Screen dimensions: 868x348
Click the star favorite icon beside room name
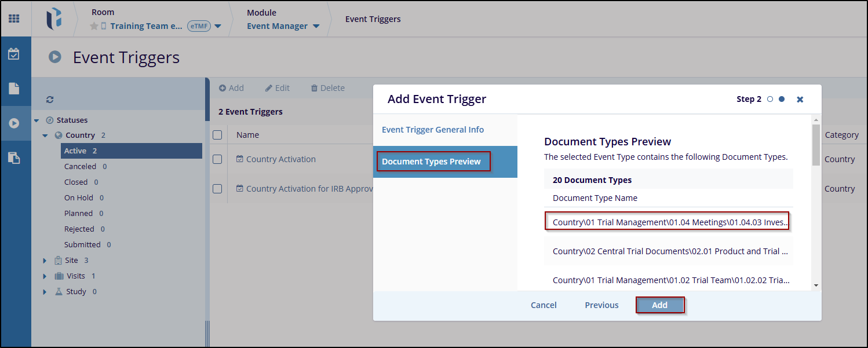[94, 26]
